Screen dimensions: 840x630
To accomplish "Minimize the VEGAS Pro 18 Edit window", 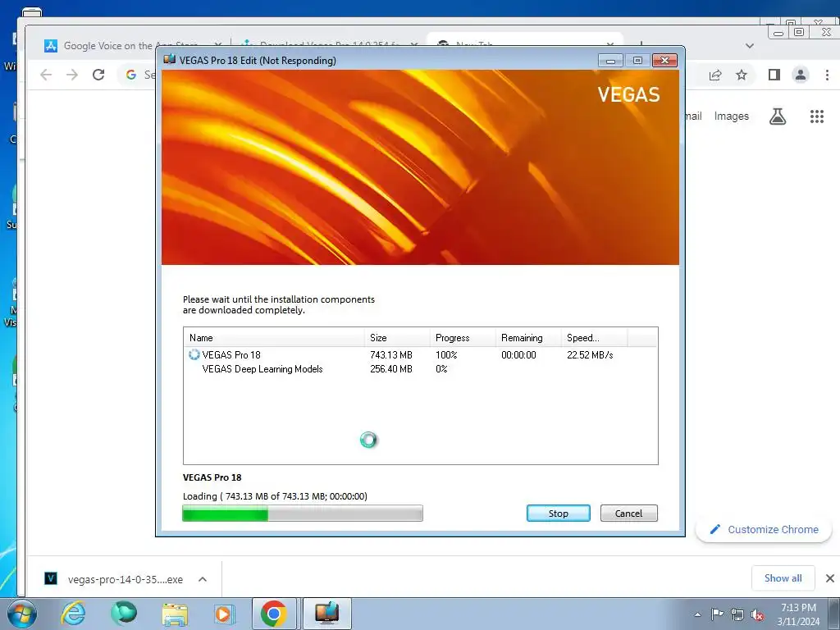I will 610,60.
